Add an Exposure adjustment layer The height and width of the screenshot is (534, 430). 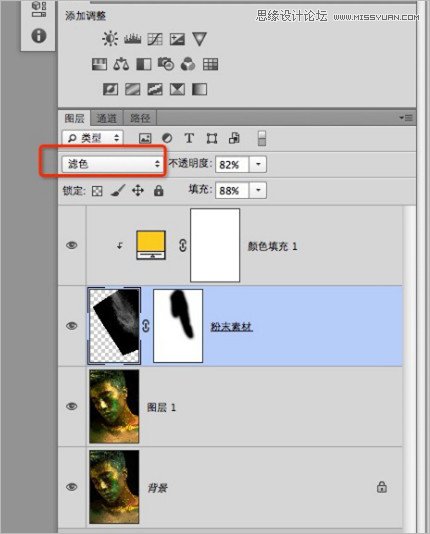point(177,39)
